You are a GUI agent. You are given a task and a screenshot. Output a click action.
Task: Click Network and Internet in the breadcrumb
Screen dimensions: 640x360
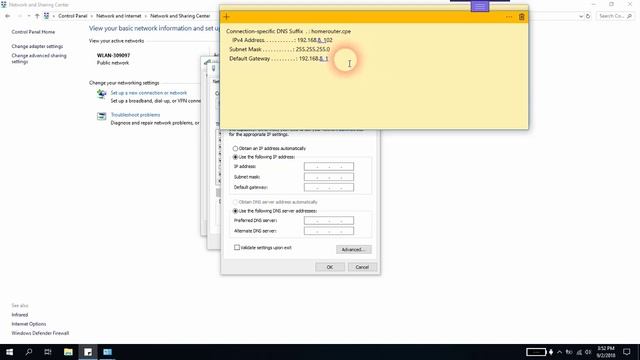(x=119, y=16)
